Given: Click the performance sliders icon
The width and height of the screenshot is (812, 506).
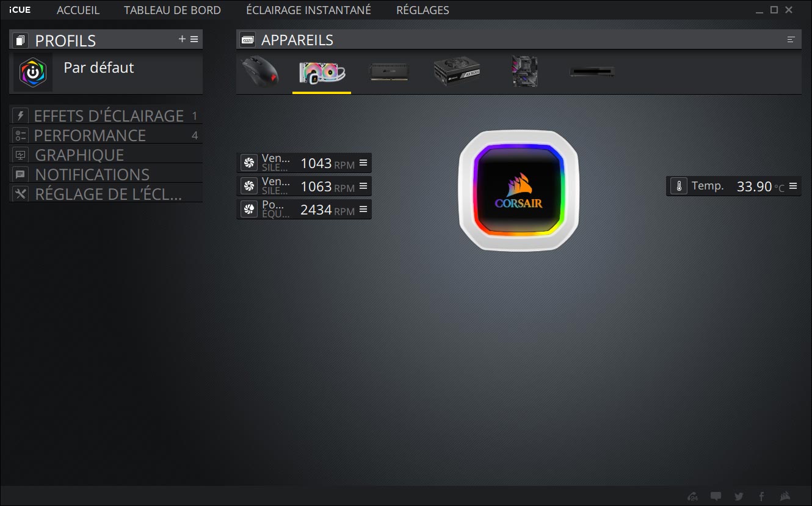Looking at the screenshot, I should tap(20, 135).
